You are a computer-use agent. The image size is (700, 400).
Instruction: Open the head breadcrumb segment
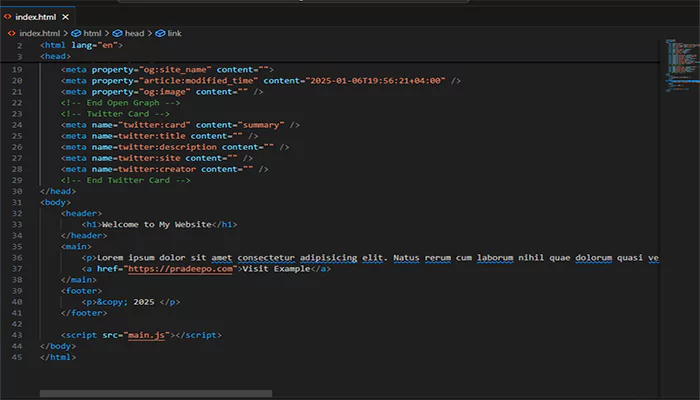pyautogui.click(x=134, y=33)
